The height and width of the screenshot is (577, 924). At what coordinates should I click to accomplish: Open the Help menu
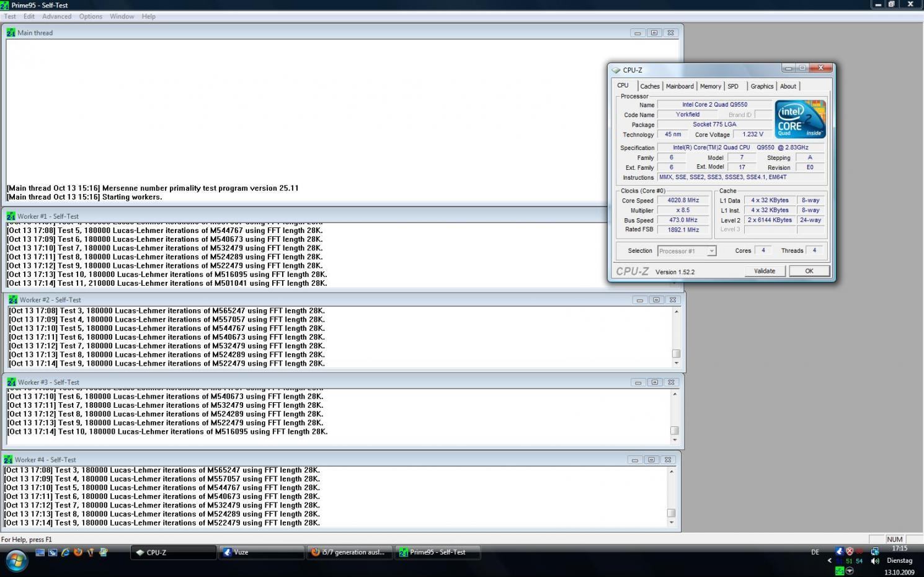click(149, 16)
